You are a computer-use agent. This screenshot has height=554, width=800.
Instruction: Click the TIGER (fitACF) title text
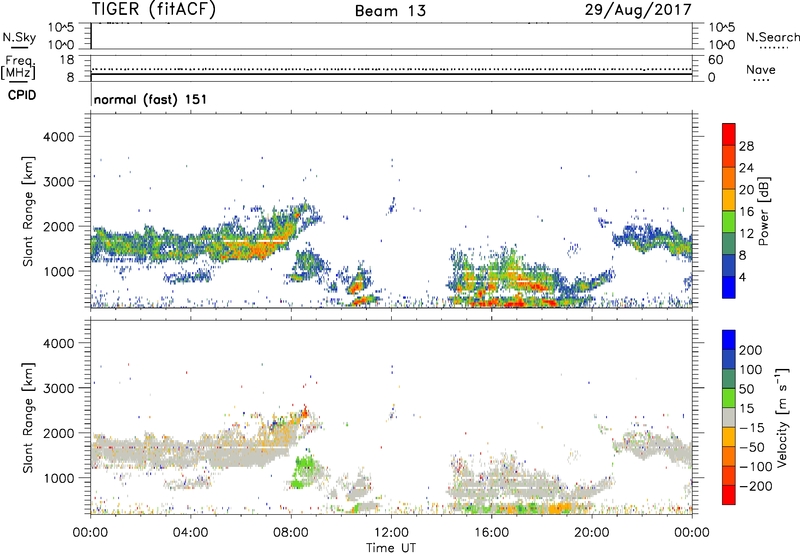pos(153,9)
